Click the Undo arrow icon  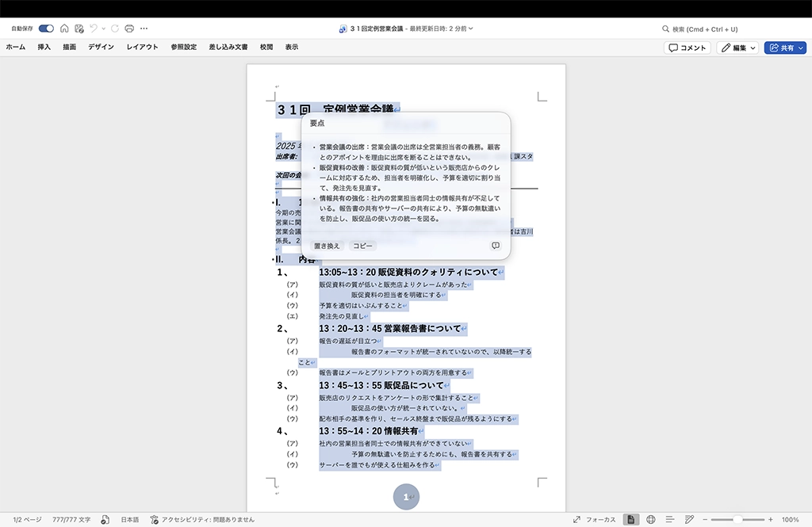(94, 29)
